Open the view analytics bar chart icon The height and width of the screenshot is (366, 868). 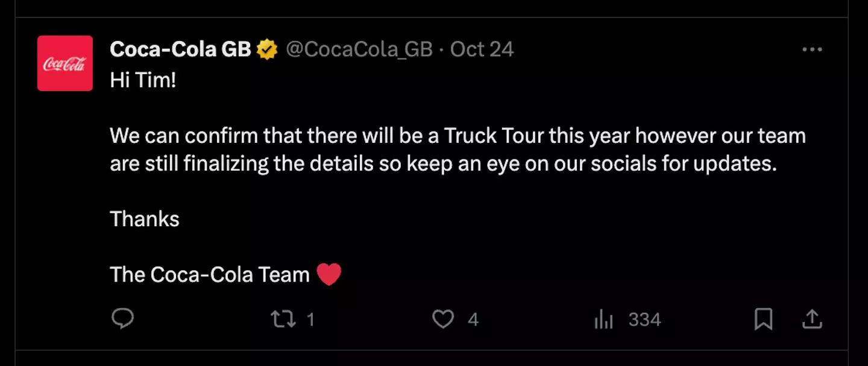tap(603, 319)
